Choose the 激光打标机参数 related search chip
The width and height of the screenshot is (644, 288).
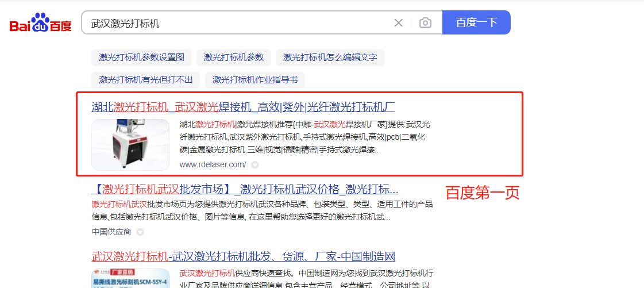233,57
